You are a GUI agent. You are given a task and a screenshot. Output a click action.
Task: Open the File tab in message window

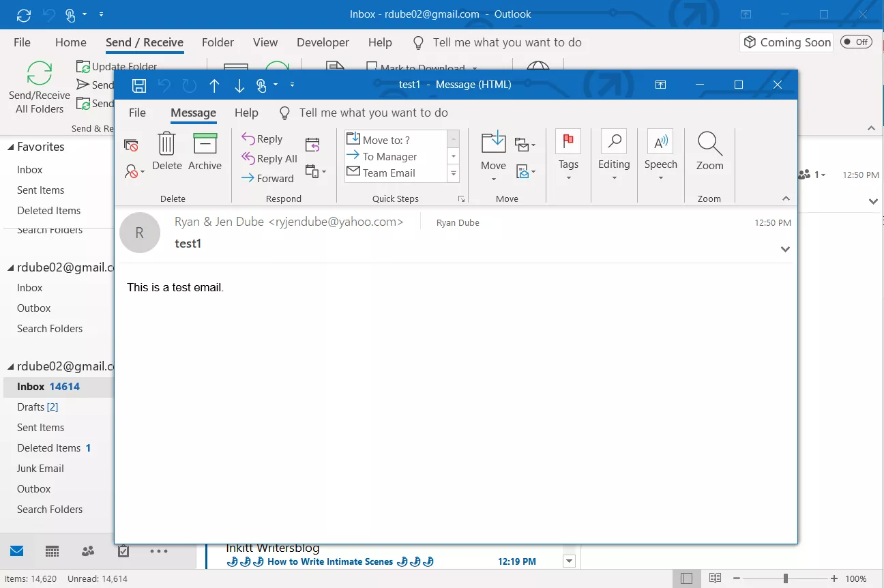137,113
